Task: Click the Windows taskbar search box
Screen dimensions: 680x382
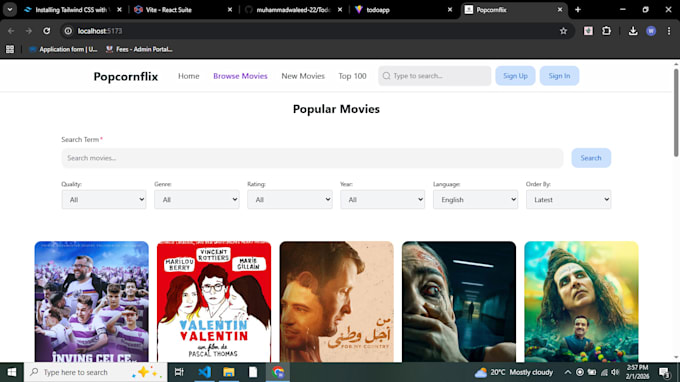Action: point(95,372)
